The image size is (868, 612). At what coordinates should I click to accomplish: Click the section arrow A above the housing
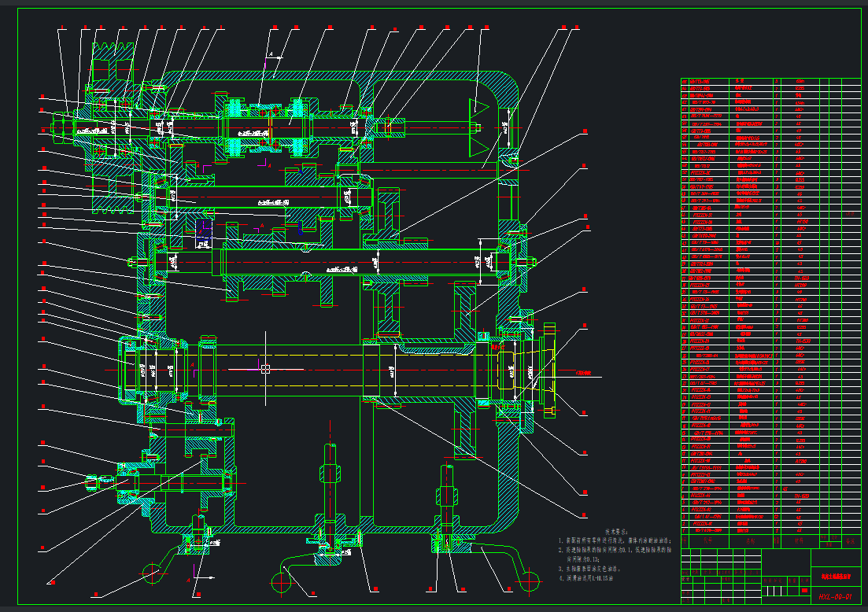275,57
